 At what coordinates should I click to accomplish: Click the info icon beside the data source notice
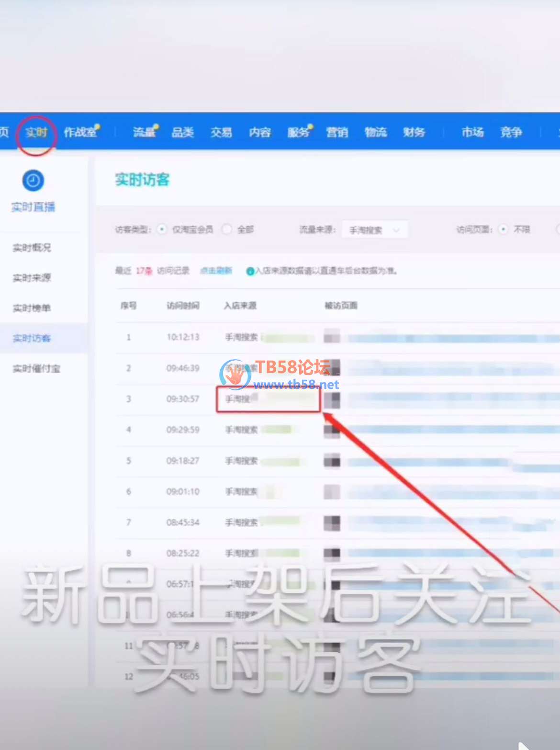click(250, 271)
